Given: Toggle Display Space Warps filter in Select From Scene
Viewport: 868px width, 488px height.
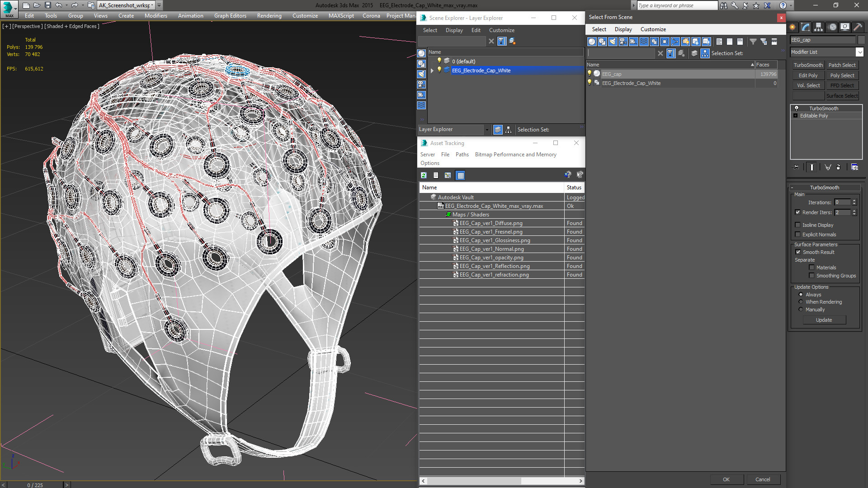Looking at the screenshot, I should coord(644,42).
